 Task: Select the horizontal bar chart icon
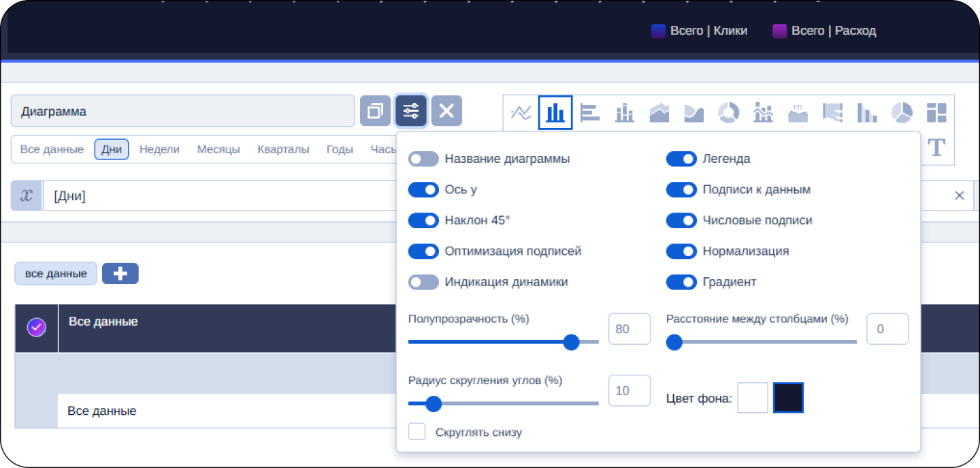pos(589,112)
